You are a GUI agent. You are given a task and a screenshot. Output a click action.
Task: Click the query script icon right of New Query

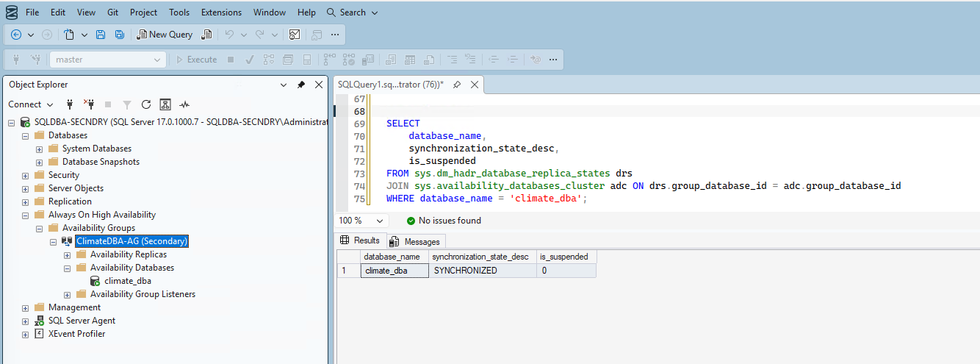click(206, 34)
